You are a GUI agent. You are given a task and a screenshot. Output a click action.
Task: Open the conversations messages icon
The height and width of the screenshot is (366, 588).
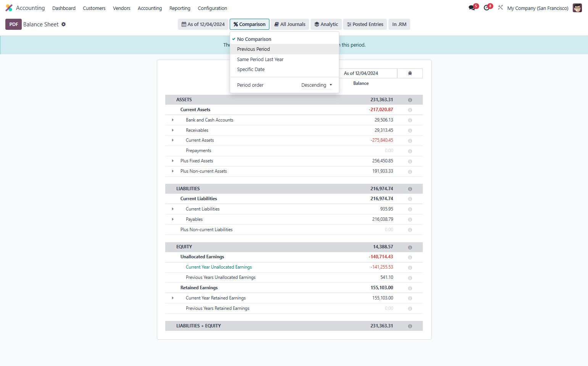pos(472,8)
